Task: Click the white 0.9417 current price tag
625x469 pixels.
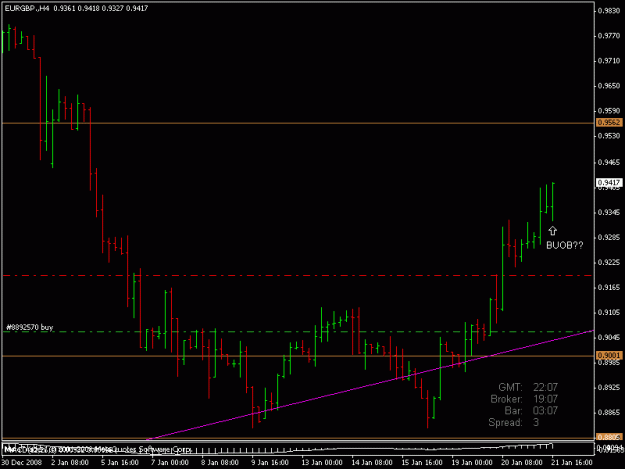Action: tap(609, 182)
